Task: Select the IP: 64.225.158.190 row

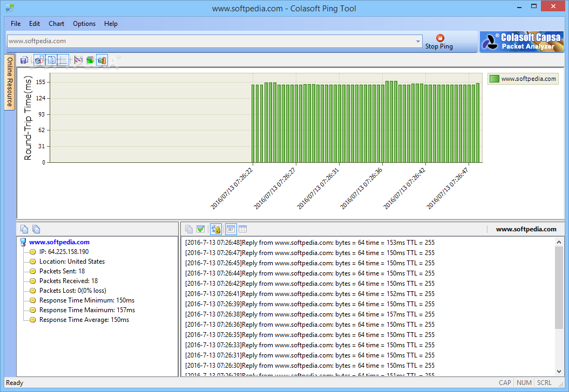Action: (64, 252)
